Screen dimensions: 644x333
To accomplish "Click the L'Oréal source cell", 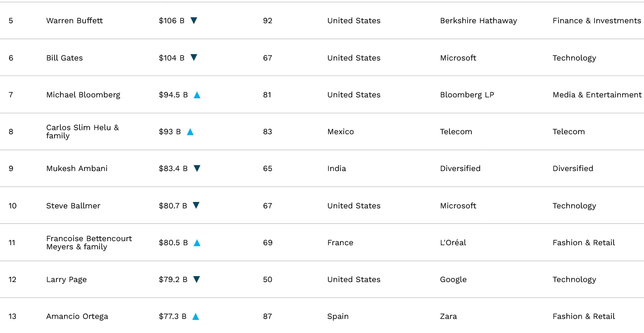I will (453, 242).
